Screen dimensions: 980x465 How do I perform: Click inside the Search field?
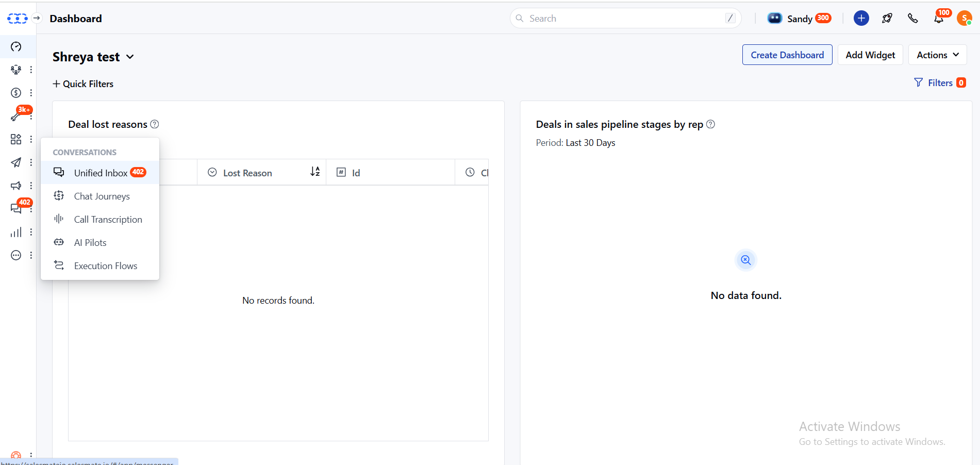click(619, 18)
